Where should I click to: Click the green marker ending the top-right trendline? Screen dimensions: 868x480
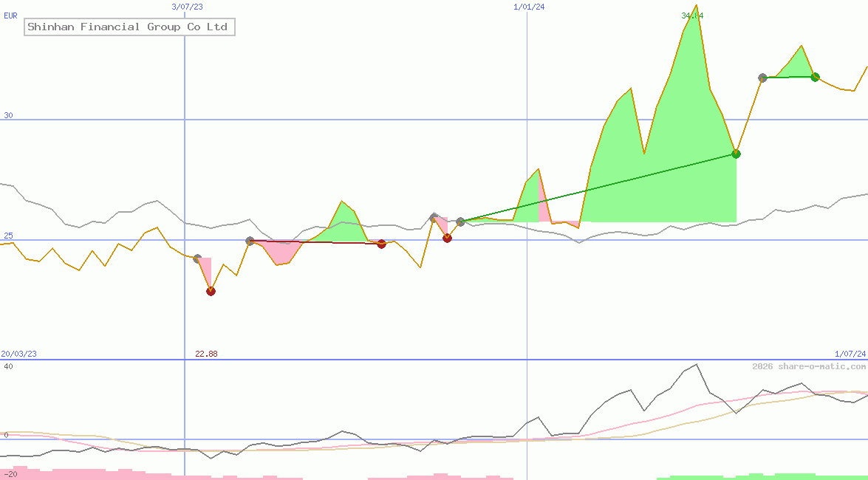(x=815, y=77)
